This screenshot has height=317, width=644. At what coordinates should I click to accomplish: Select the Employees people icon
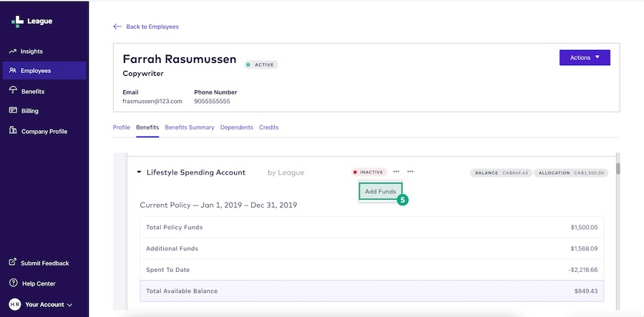tap(13, 71)
